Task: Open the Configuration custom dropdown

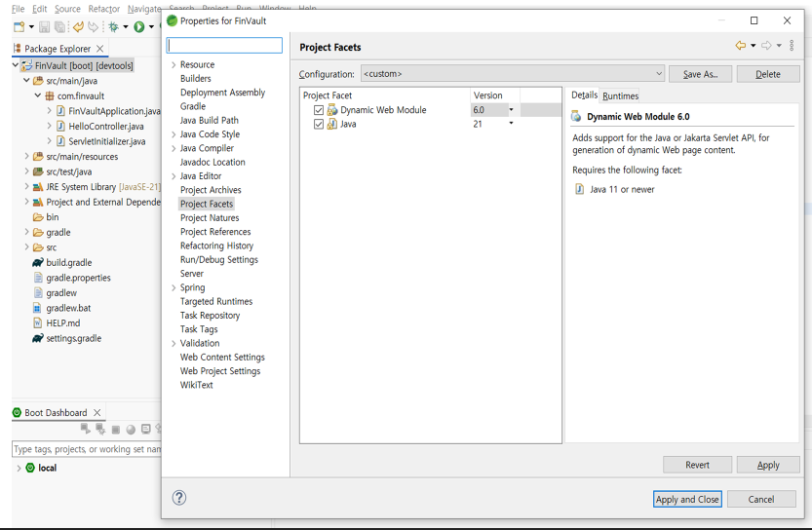Action: pyautogui.click(x=513, y=73)
